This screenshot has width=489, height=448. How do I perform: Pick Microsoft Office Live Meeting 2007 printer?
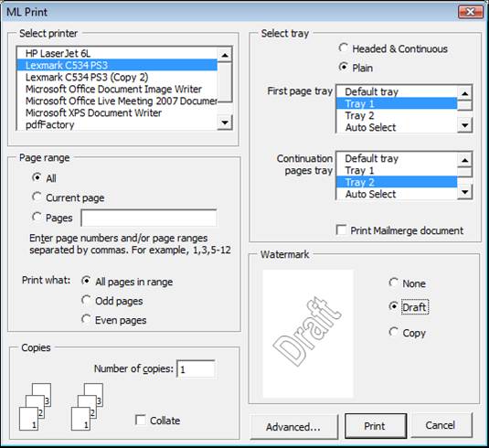pos(117,101)
